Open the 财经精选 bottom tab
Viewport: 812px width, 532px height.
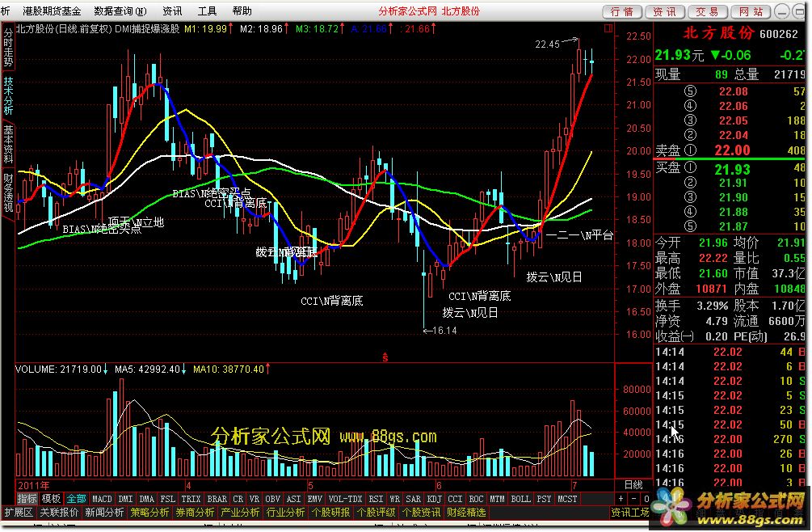pos(466,513)
